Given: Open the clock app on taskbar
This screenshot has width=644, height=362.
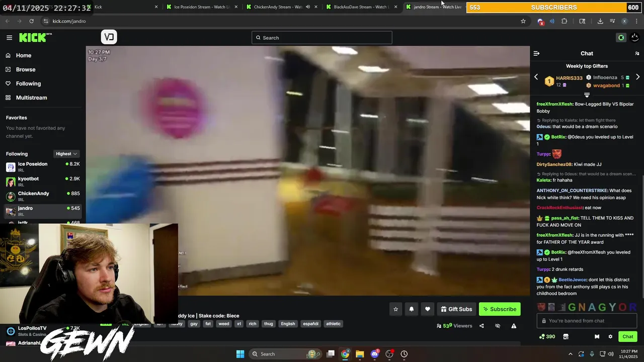Looking at the screenshot, I should tap(404, 354).
